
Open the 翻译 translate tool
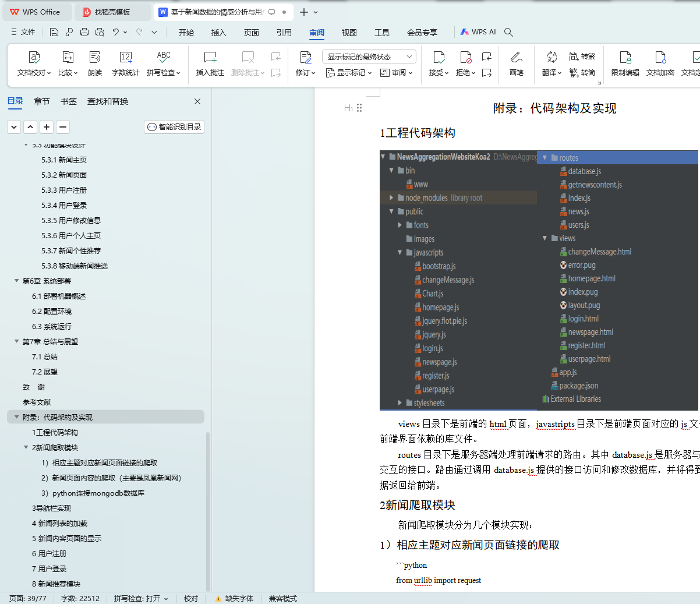(x=551, y=64)
